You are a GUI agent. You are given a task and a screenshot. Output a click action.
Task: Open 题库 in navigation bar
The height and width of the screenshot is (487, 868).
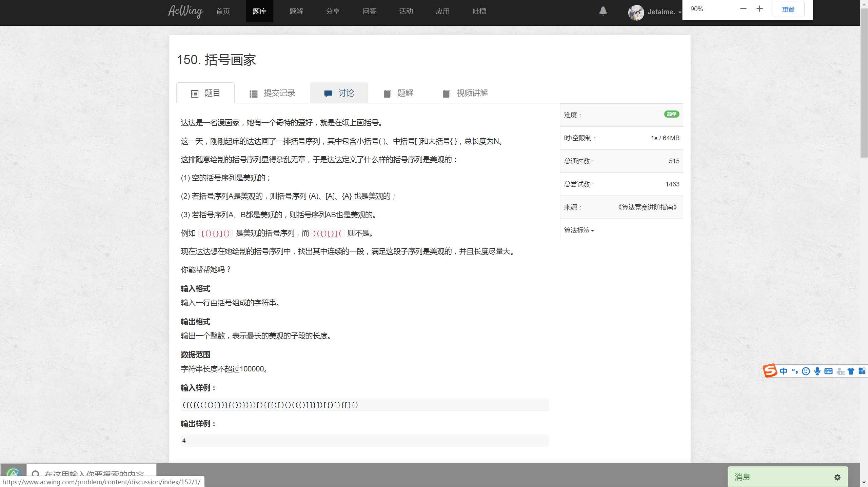259,11
